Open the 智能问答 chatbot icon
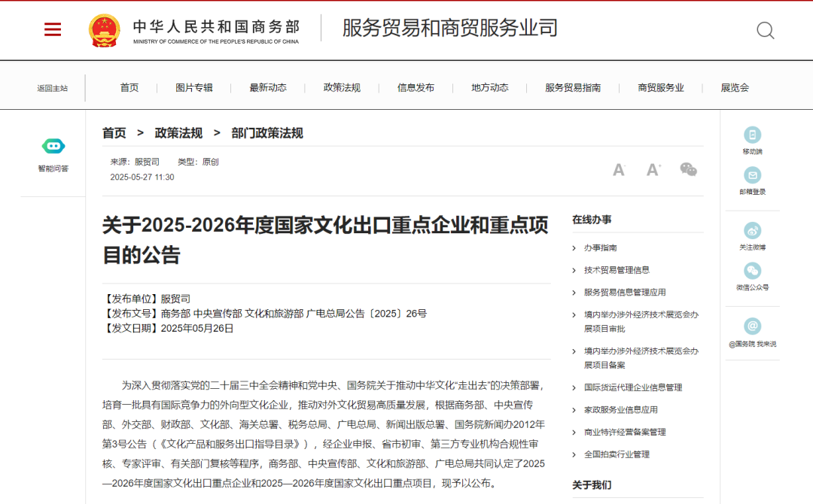 pos(53,147)
